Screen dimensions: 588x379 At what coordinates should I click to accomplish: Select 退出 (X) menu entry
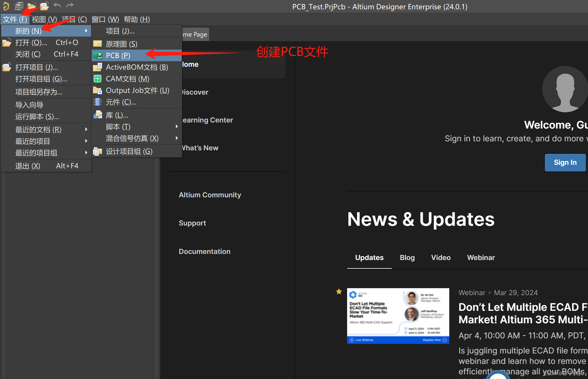click(x=28, y=166)
